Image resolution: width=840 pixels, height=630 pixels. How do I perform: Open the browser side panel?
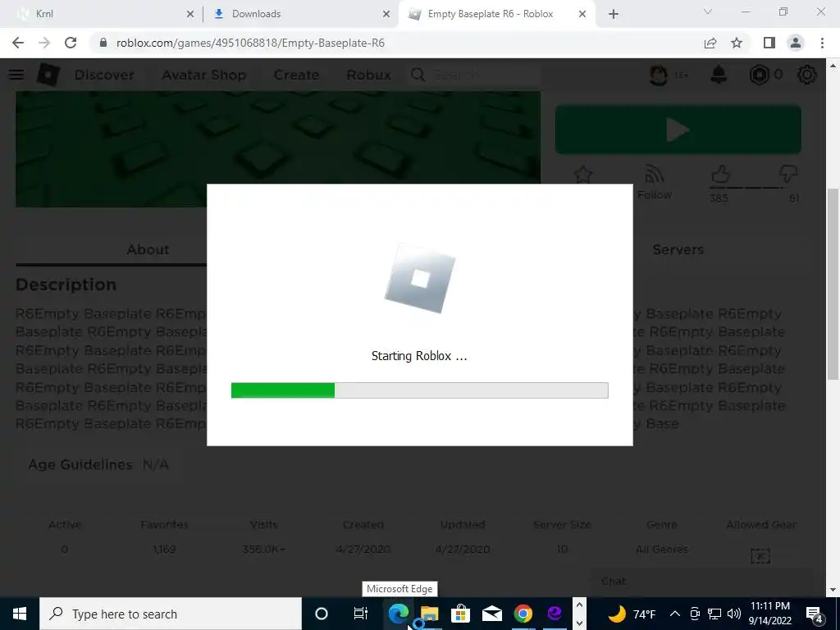click(x=769, y=43)
